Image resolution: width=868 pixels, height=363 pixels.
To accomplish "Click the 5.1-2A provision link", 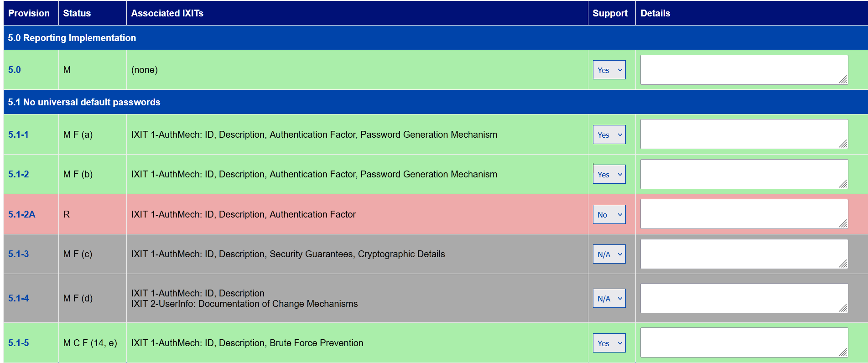I will coord(22,214).
